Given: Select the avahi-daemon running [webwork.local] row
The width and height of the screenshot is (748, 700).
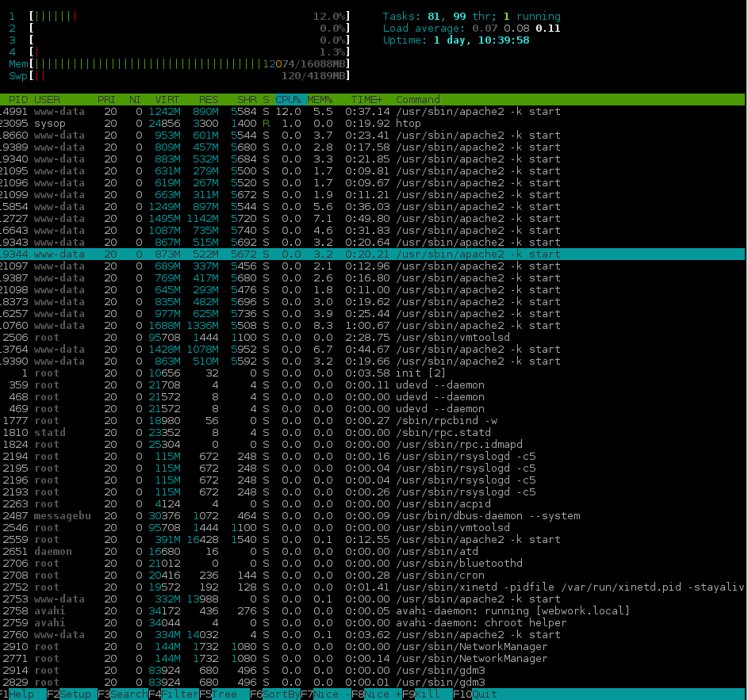Looking at the screenshot, I should point(372,611).
